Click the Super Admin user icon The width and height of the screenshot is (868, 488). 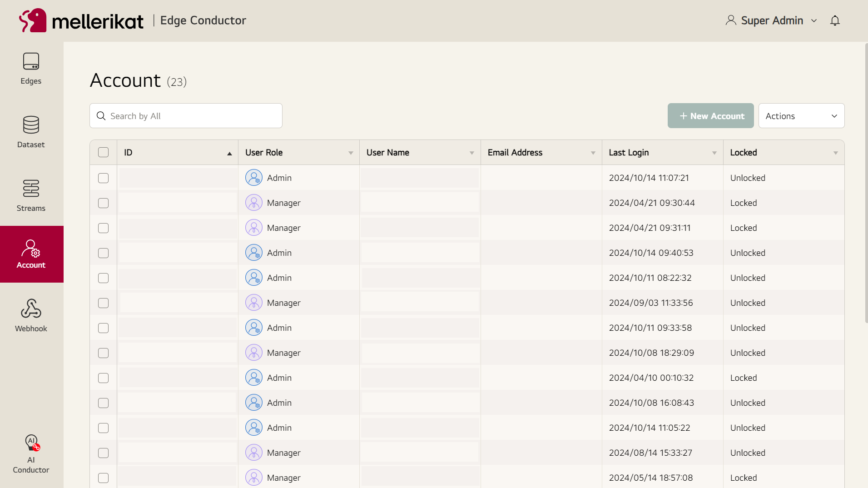[731, 20]
